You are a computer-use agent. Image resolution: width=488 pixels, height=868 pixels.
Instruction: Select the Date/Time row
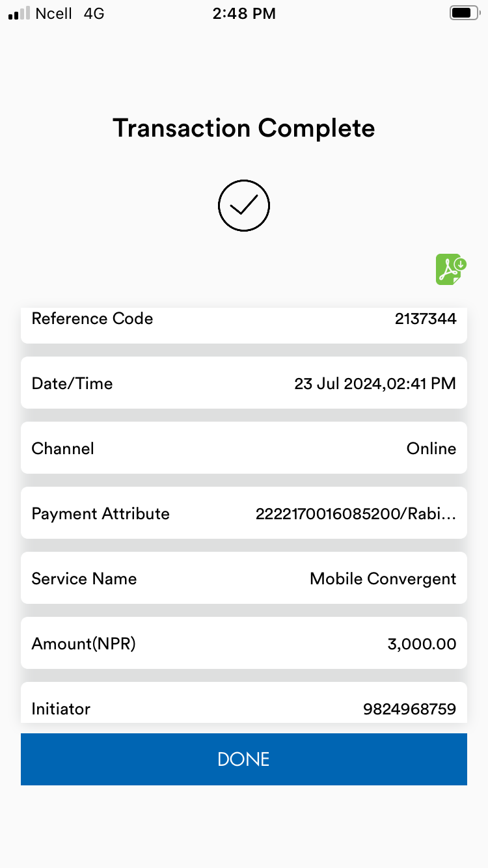point(244,383)
